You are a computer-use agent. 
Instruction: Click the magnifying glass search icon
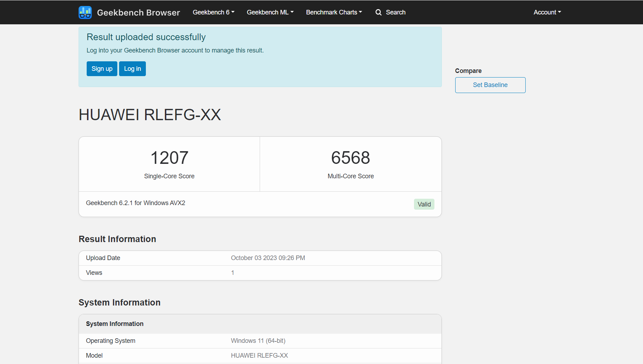click(x=378, y=12)
